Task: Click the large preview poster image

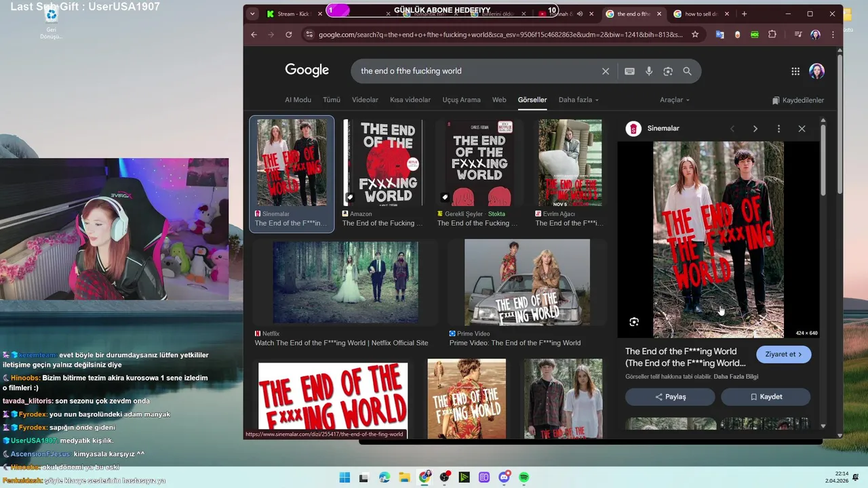Action: click(718, 239)
